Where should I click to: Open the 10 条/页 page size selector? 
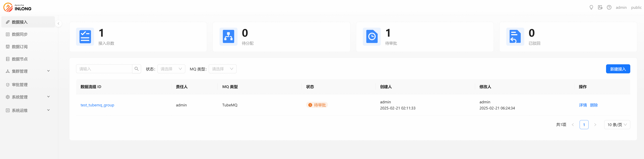[617, 125]
